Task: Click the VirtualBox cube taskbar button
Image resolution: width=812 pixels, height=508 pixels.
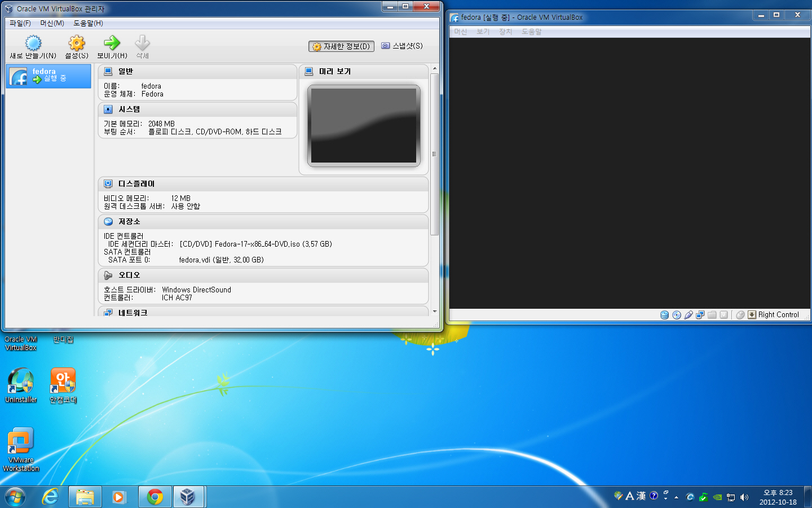Action: coord(188,497)
